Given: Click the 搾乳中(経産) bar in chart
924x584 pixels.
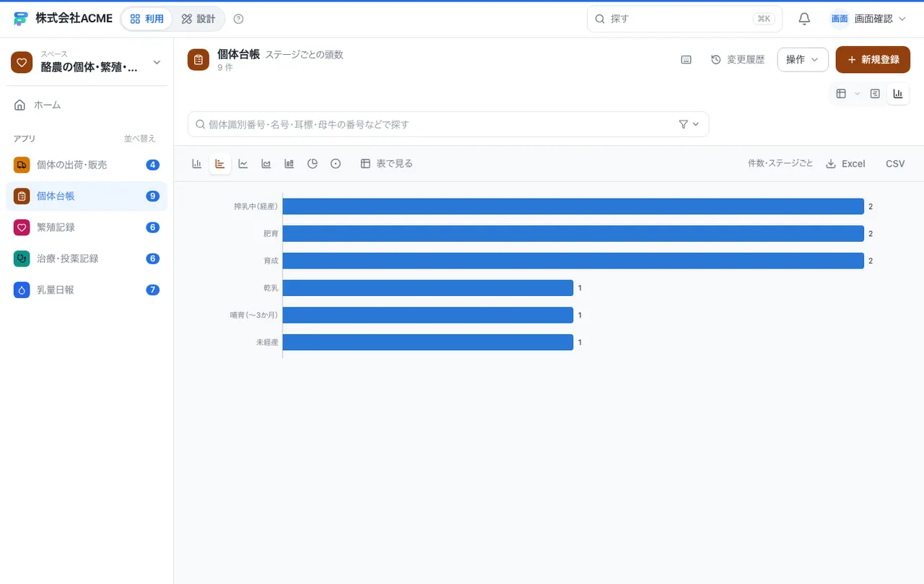Looking at the screenshot, I should coord(573,206).
